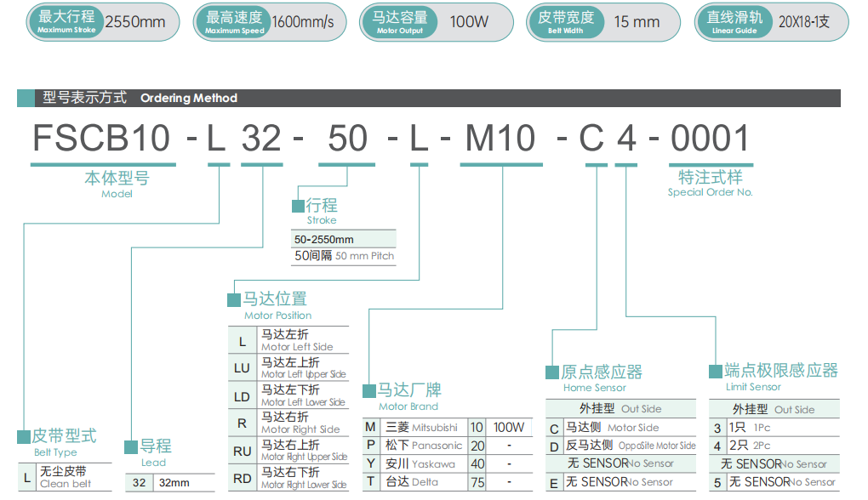Select the Maximum Stroke badge
This screenshot has height=500, width=868.
(102, 22)
